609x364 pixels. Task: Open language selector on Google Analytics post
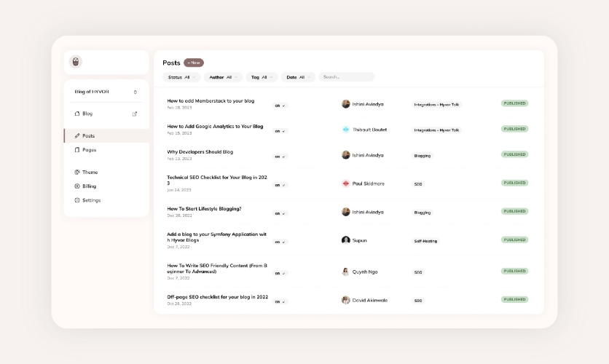[280, 131]
